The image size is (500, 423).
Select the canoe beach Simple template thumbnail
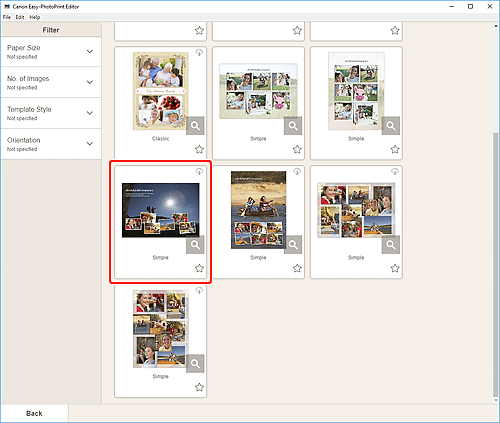pyautogui.click(x=258, y=210)
